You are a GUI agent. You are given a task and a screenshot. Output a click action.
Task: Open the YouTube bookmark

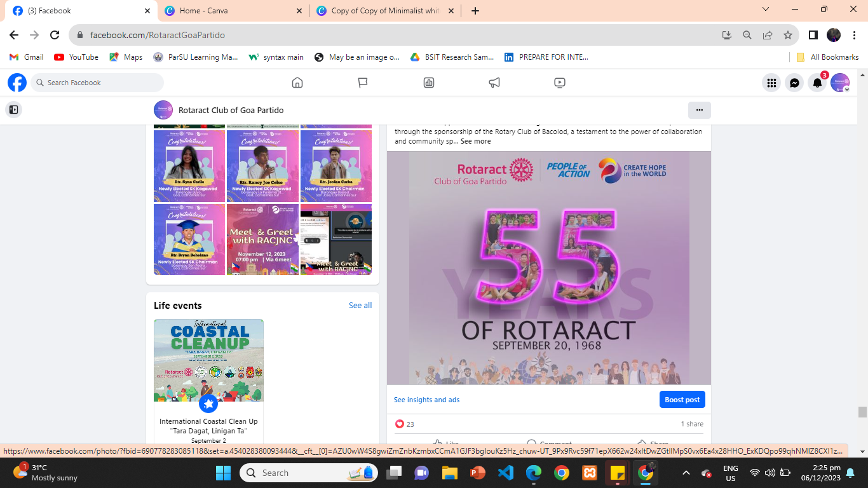(x=76, y=57)
